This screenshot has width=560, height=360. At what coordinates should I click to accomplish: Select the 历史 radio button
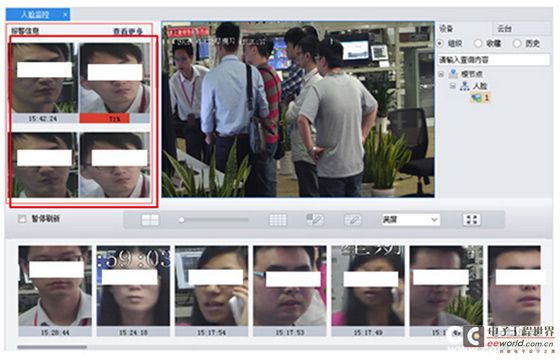click(x=517, y=44)
